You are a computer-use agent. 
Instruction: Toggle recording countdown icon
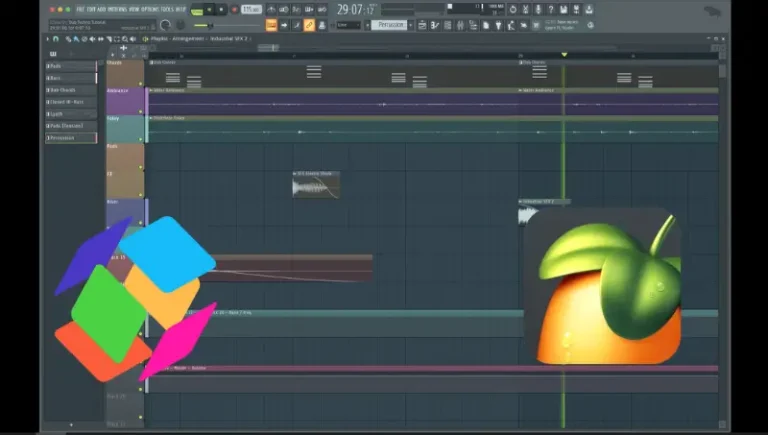296,9
